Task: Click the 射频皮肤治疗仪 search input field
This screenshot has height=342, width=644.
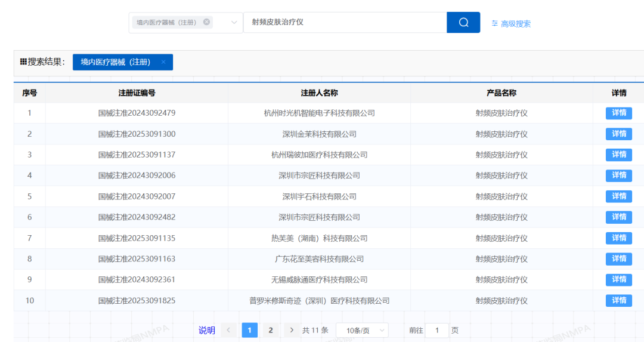Action: coord(345,23)
